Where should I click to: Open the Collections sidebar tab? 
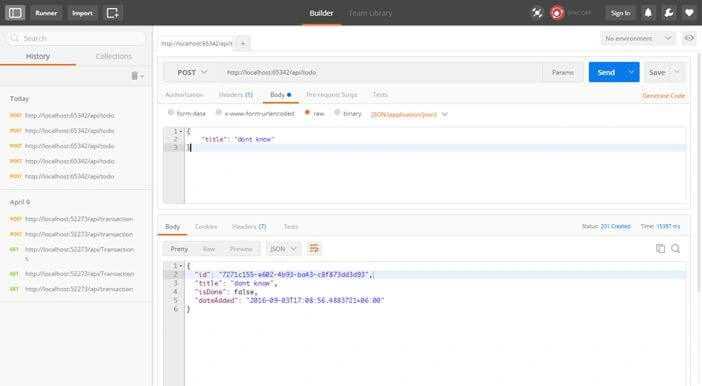click(x=114, y=56)
